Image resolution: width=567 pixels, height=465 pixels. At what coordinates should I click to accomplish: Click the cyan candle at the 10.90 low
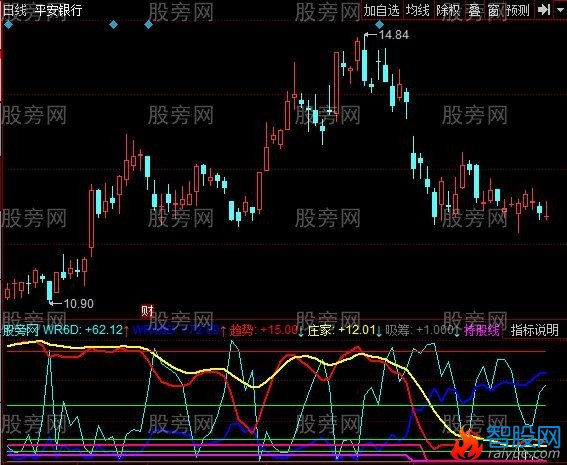(x=50, y=291)
